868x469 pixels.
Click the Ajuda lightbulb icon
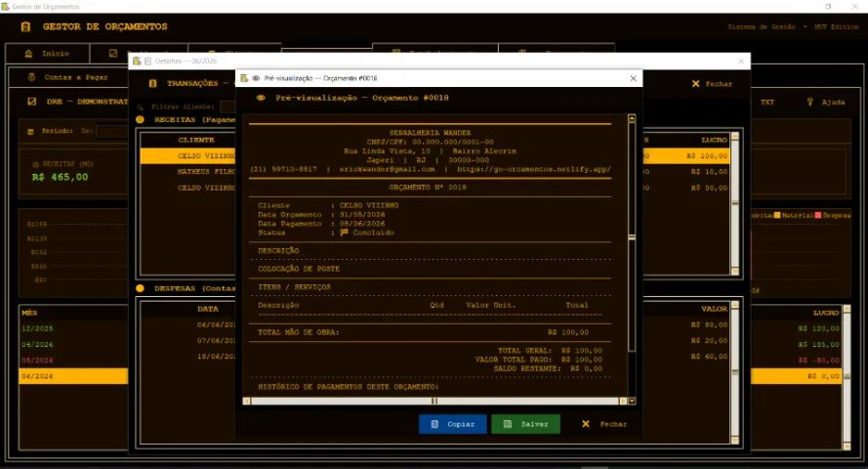[x=809, y=102]
